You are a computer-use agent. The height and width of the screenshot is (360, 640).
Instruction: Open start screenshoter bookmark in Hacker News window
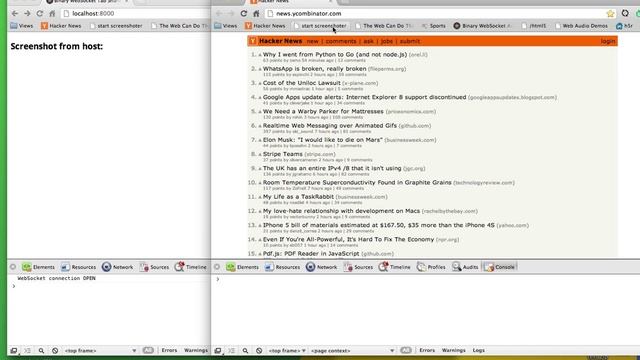coord(320,26)
